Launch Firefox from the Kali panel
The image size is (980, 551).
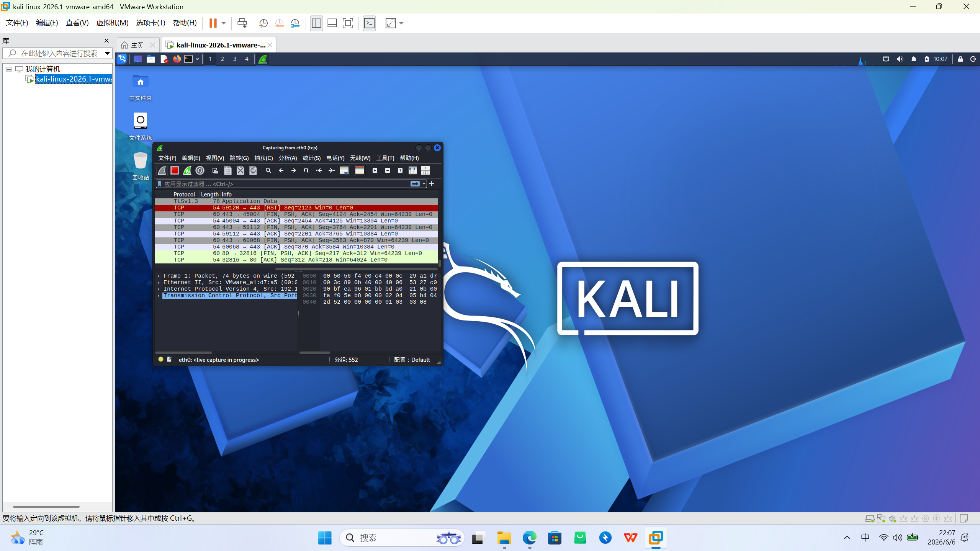pos(177,59)
